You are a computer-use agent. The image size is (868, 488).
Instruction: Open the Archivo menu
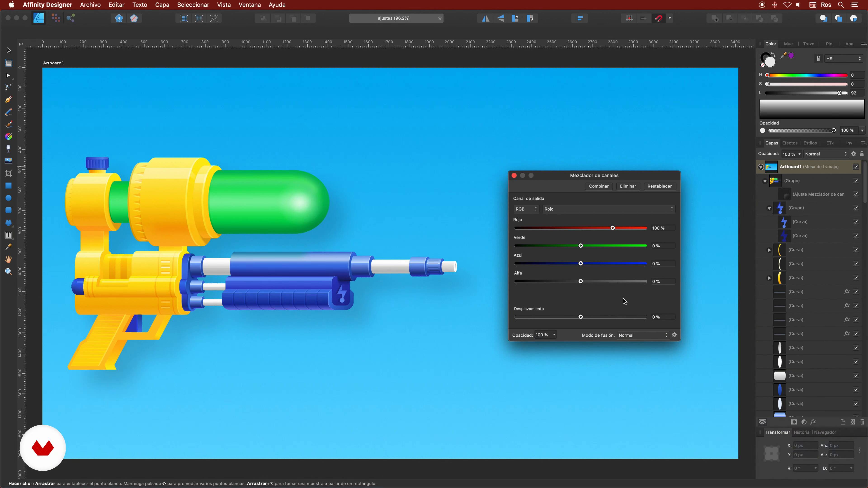(90, 5)
